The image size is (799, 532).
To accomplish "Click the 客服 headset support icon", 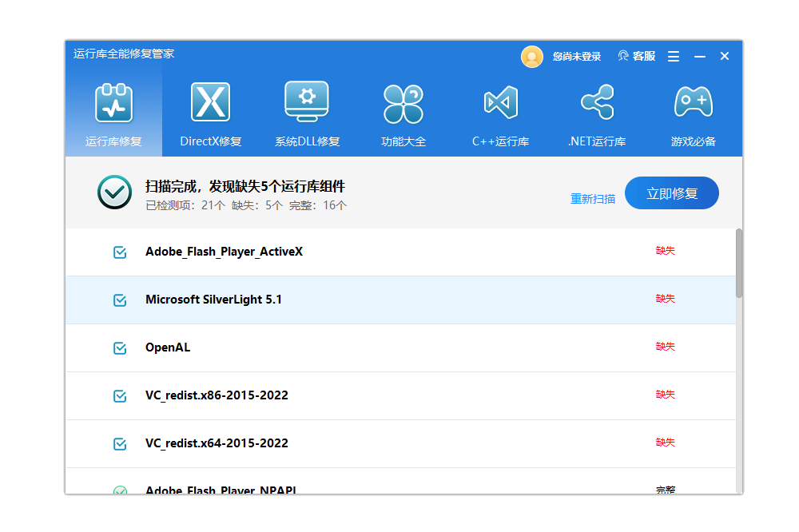I will point(622,56).
